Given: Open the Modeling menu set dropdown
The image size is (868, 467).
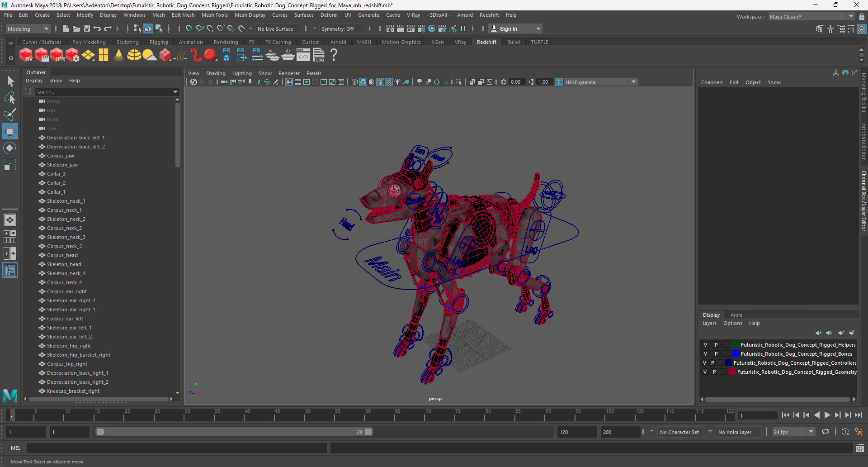Looking at the screenshot, I should 28,29.
